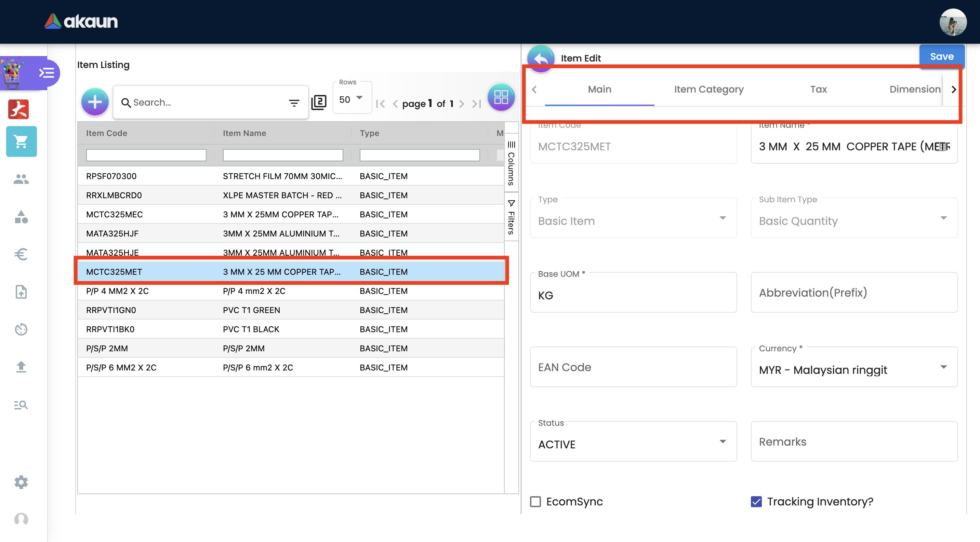Click the grid view toggle icon
This screenshot has width=980, height=542.
pos(501,97)
